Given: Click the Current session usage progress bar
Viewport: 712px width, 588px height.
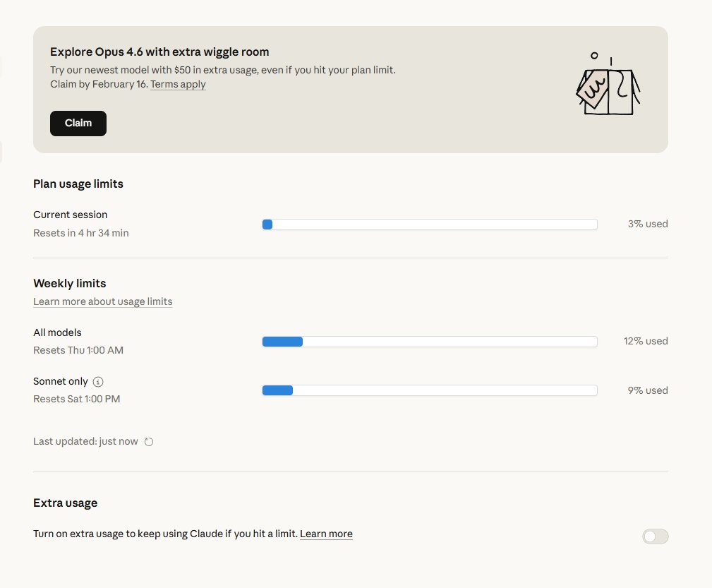Looking at the screenshot, I should point(430,224).
